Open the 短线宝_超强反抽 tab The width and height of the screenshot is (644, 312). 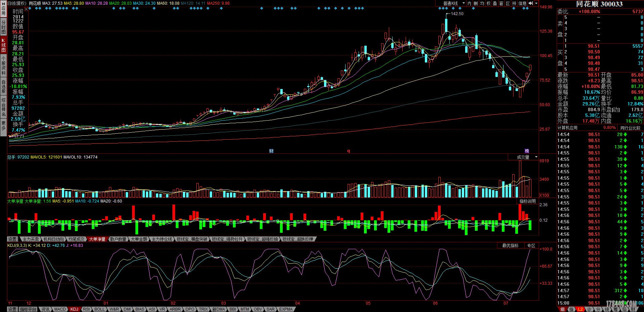click(x=263, y=239)
